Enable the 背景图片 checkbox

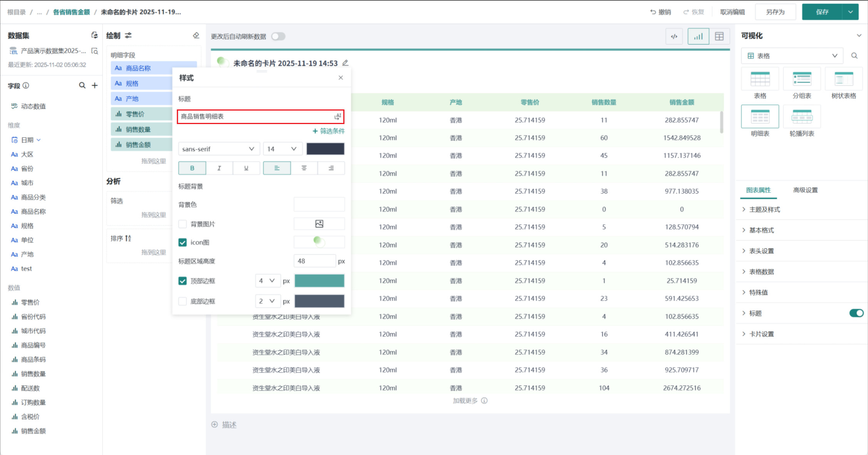(x=183, y=224)
